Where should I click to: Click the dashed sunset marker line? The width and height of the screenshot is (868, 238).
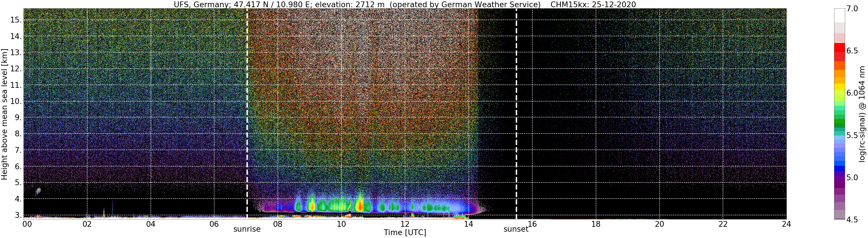(516, 114)
